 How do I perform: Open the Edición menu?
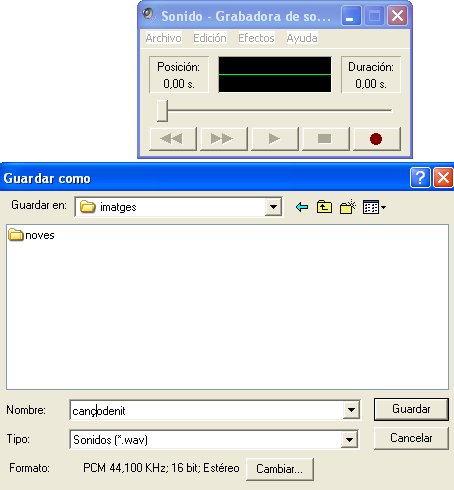(x=210, y=38)
